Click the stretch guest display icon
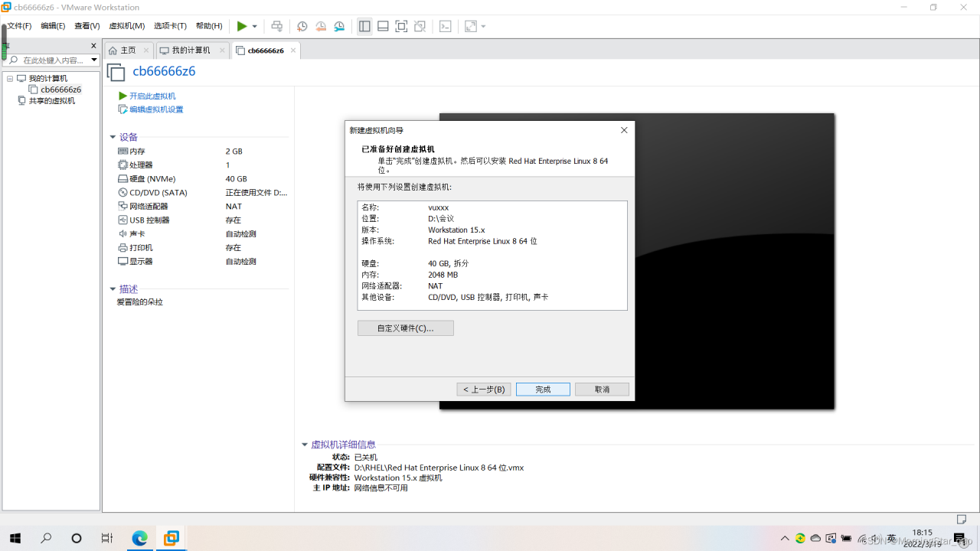Viewport: 980px width, 551px height. (471, 26)
